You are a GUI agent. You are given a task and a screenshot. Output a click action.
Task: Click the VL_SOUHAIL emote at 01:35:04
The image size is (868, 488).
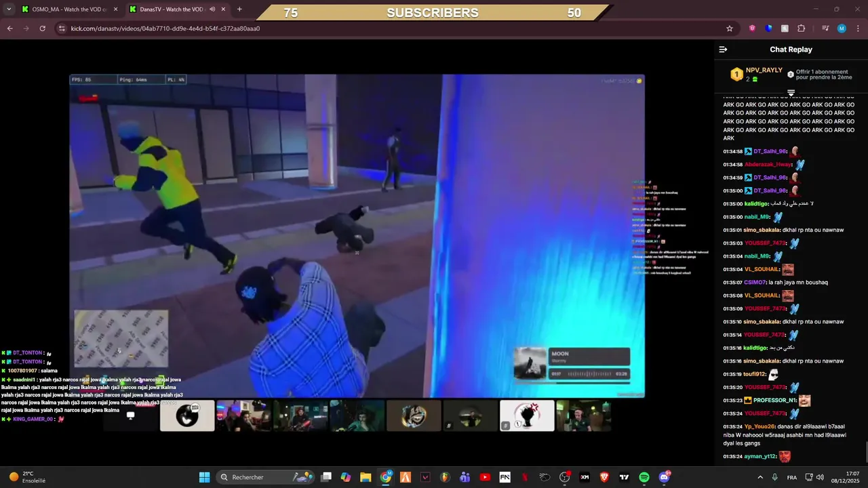pyautogui.click(x=788, y=269)
